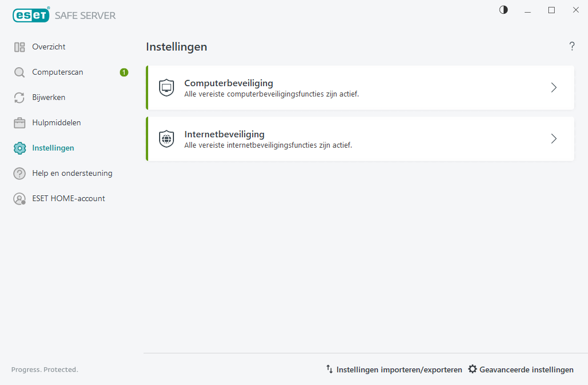Image resolution: width=588 pixels, height=385 pixels.
Task: Click the ESET HOME-account icon
Action: (x=19, y=198)
